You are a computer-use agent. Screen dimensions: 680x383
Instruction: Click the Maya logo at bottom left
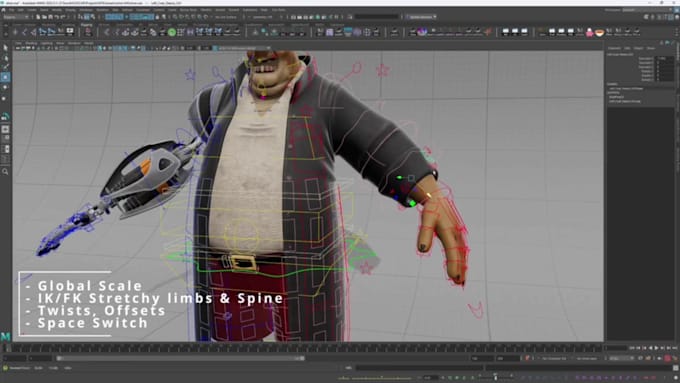[x=5, y=336]
